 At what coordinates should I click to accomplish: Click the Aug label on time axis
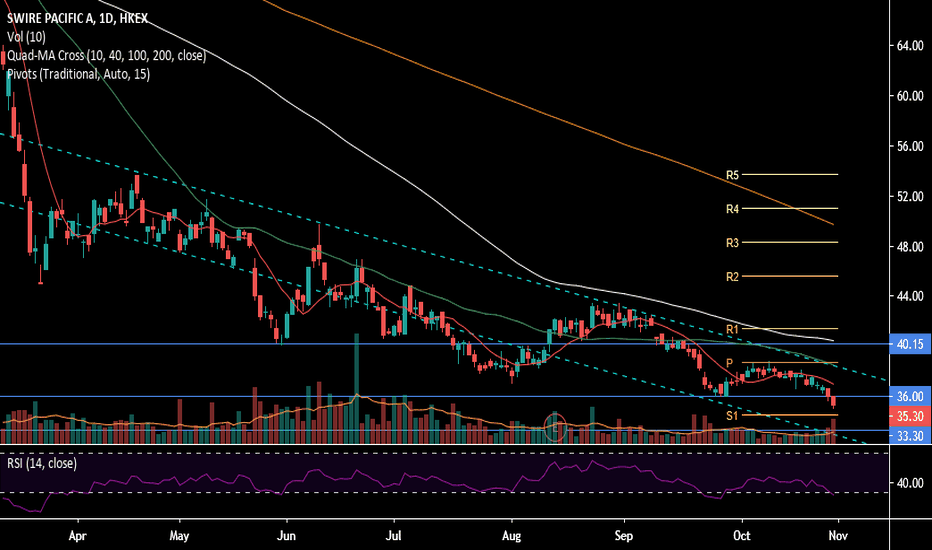click(511, 536)
